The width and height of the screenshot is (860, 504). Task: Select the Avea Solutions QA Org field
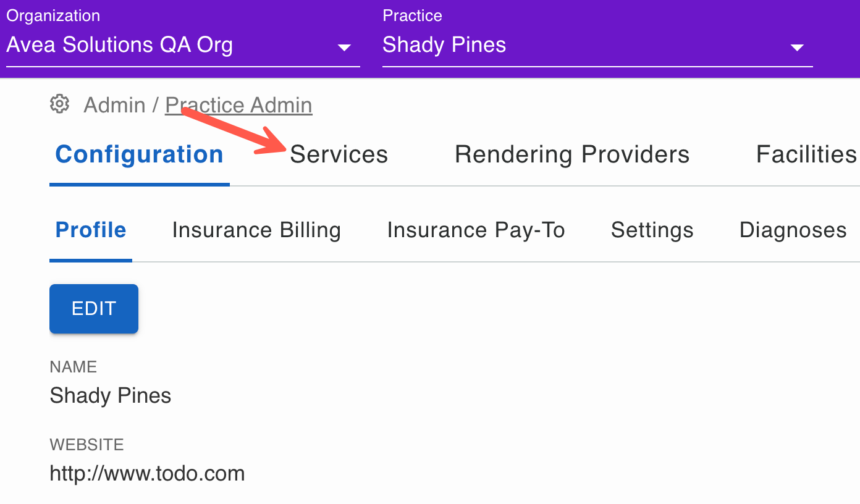click(x=183, y=45)
